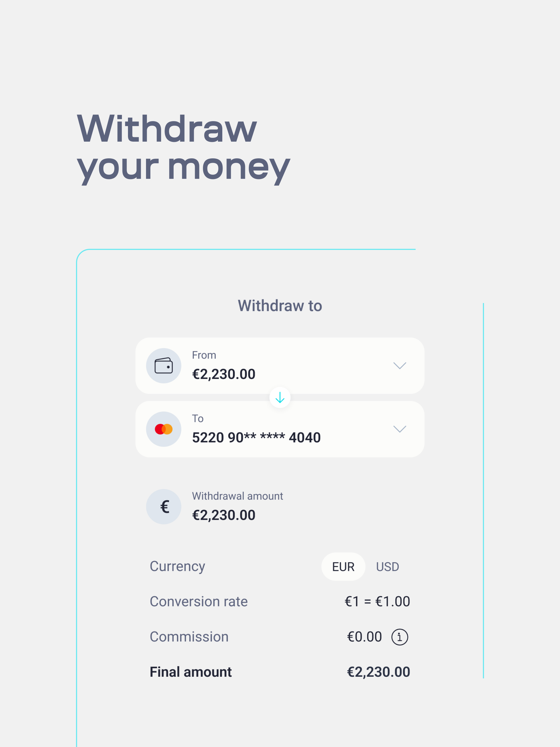Click the Withdrawal amount €2,230.00 field
Screen dimensions: 560x747
224,515
